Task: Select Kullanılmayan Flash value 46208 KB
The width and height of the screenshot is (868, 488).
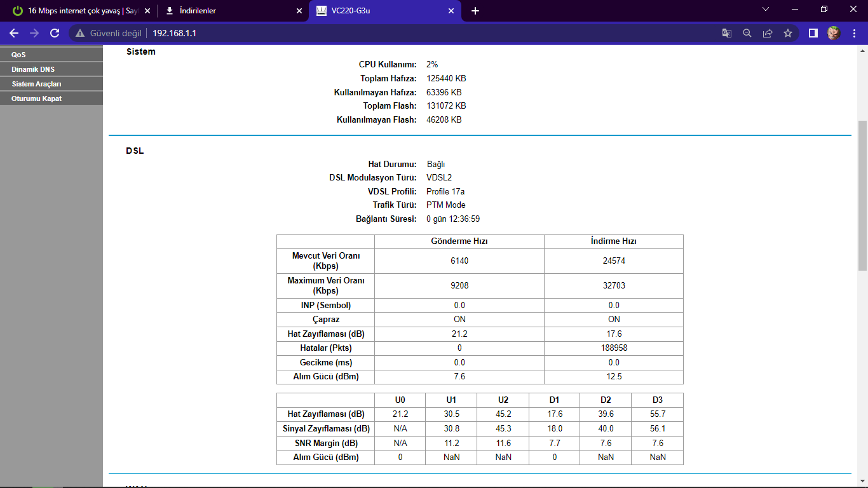Action: tap(444, 119)
